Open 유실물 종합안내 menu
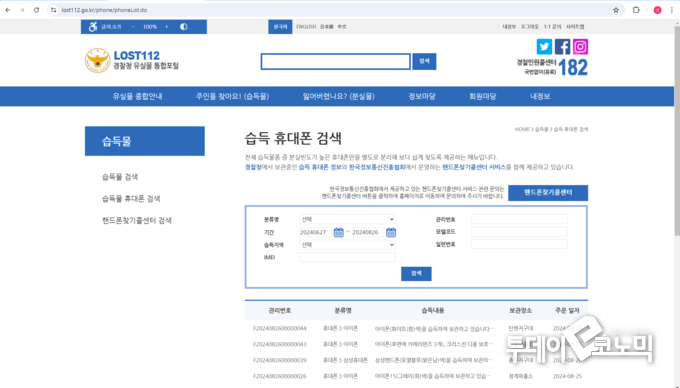The height and width of the screenshot is (388, 680). pos(137,96)
